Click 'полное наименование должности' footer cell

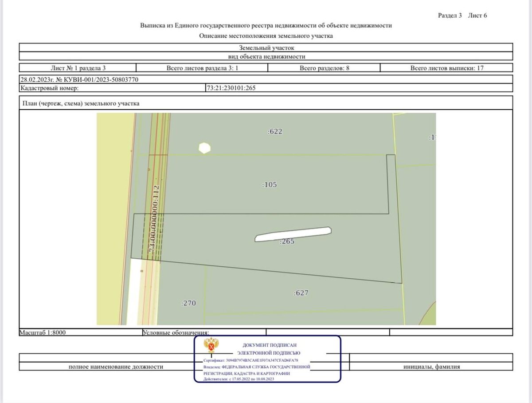[x=116, y=367]
